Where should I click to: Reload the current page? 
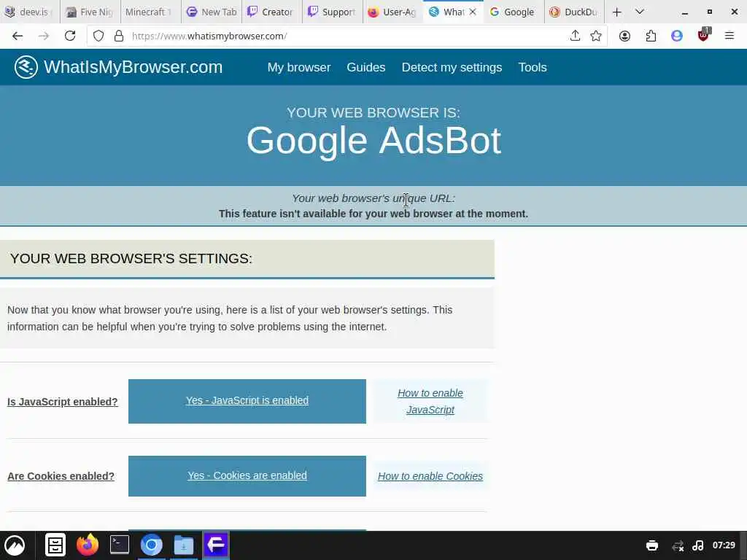(x=70, y=36)
